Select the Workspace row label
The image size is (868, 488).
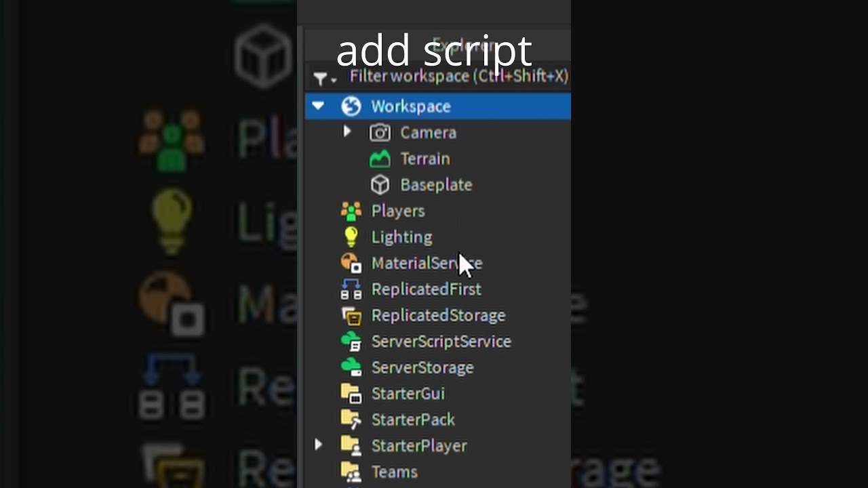410,106
